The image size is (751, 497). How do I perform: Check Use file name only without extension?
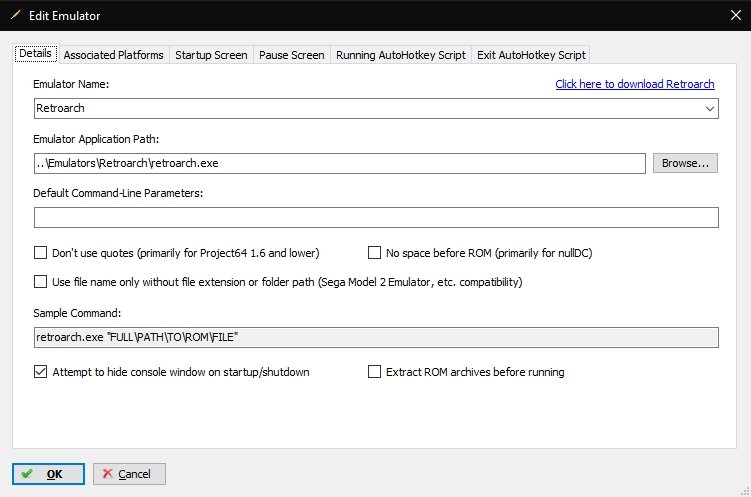41,282
